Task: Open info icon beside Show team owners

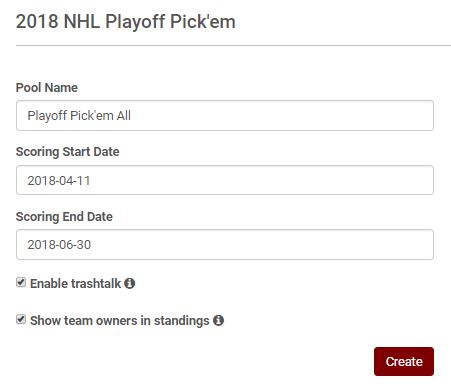Action: pos(218,320)
